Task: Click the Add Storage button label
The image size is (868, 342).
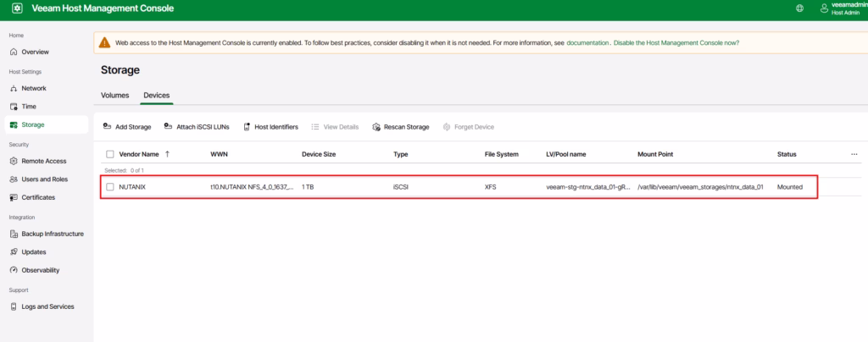Action: (133, 127)
